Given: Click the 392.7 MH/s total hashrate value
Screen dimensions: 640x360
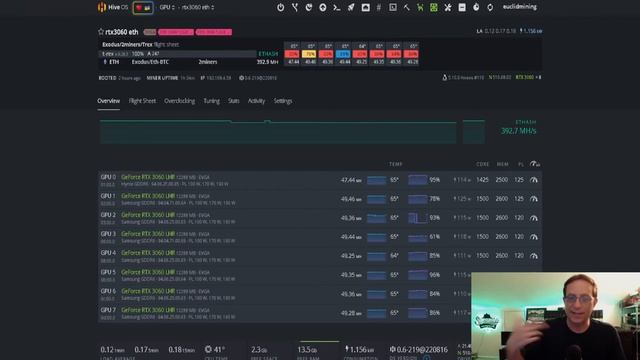Looking at the screenshot, I should pos(518,131).
